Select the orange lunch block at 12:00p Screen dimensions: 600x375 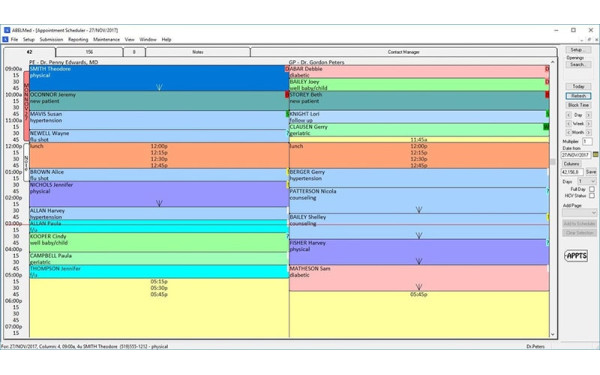click(x=159, y=155)
